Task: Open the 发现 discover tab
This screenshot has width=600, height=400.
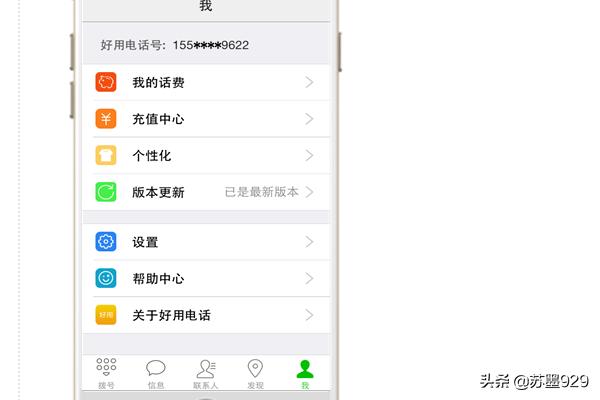Action: point(255,374)
